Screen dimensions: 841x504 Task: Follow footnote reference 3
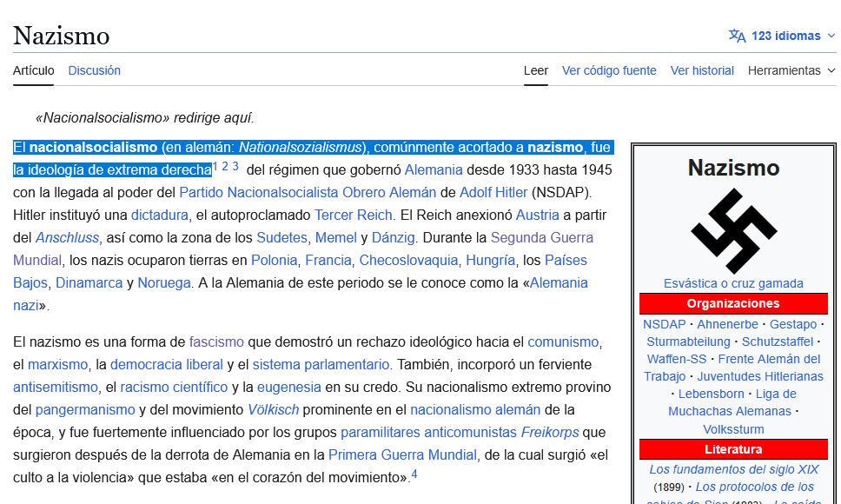coord(235,166)
